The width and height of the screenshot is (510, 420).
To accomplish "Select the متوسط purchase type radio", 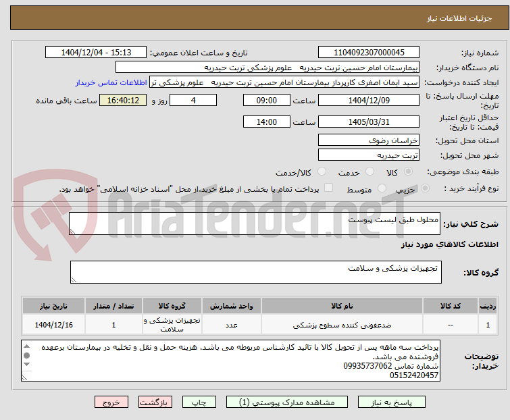I will [x=382, y=188].
